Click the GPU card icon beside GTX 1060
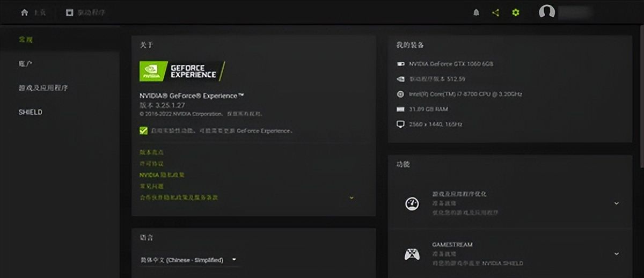 coord(400,64)
